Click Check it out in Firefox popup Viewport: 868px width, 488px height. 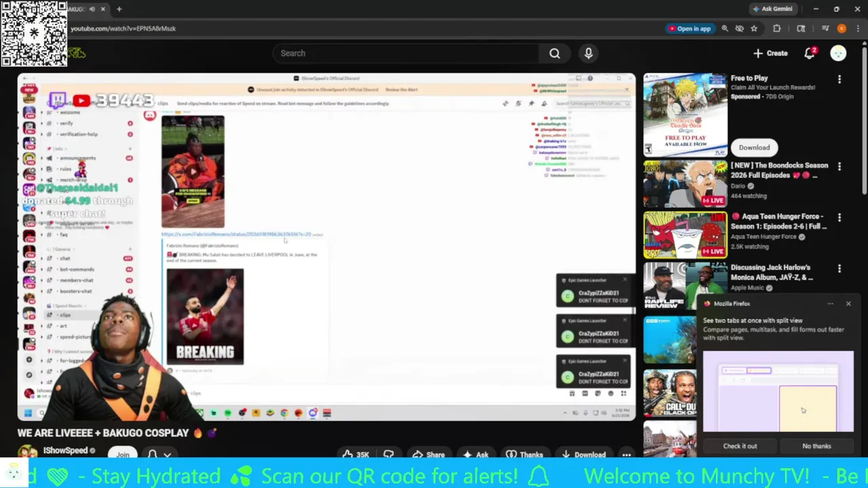pos(740,446)
